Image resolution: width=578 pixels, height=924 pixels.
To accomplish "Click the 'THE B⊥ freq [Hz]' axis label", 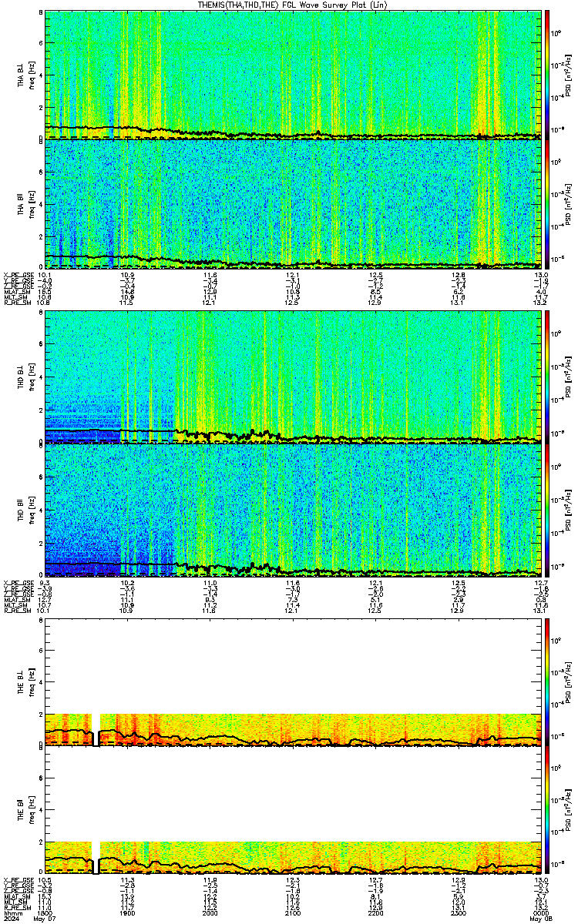I will click(x=25, y=682).
